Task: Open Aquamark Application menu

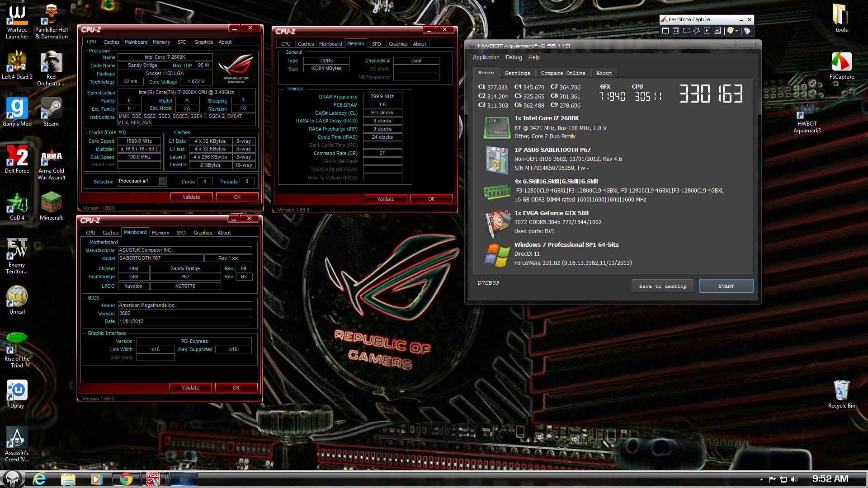Action: pyautogui.click(x=486, y=57)
